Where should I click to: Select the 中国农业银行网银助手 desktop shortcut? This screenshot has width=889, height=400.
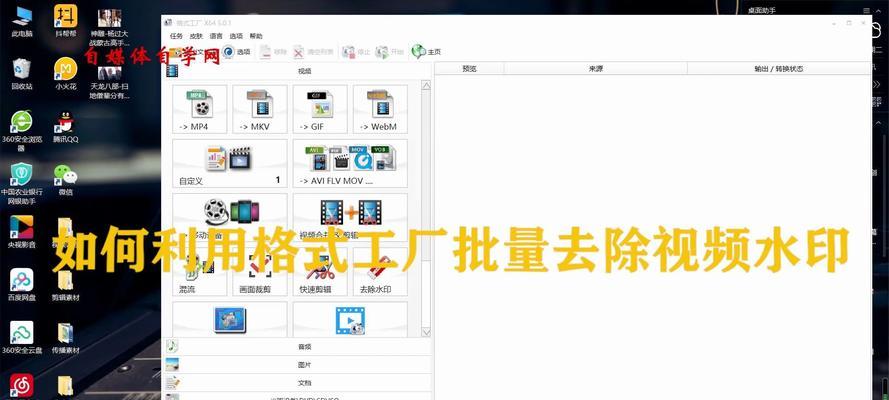point(22,184)
